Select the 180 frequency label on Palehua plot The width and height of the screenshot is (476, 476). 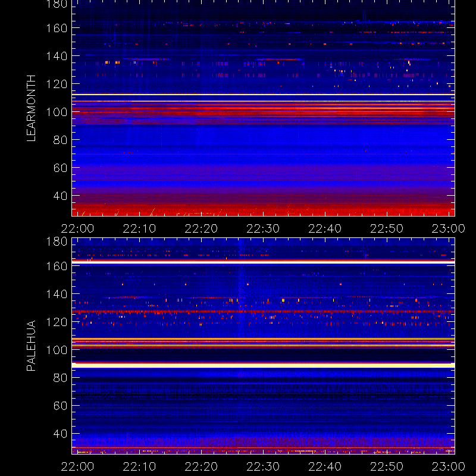(x=57, y=242)
